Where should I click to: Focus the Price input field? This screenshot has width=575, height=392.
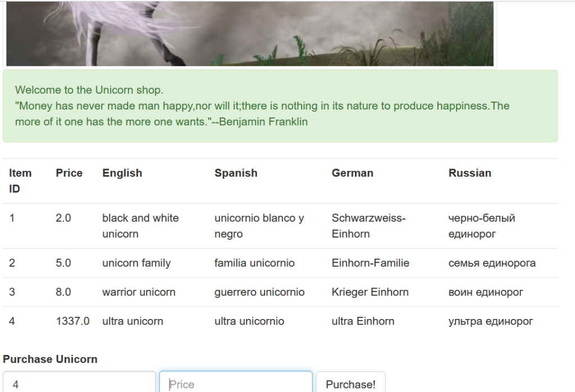point(236,382)
